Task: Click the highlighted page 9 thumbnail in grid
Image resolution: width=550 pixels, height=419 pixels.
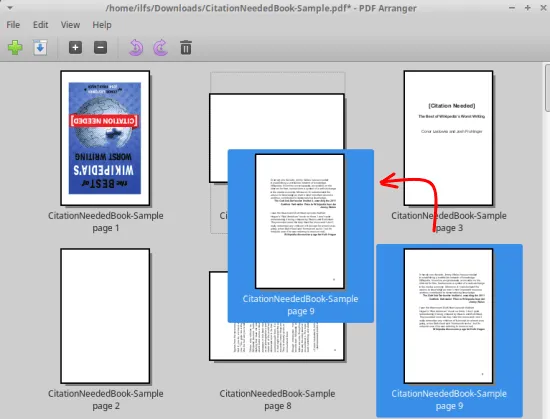Action: pos(448,316)
